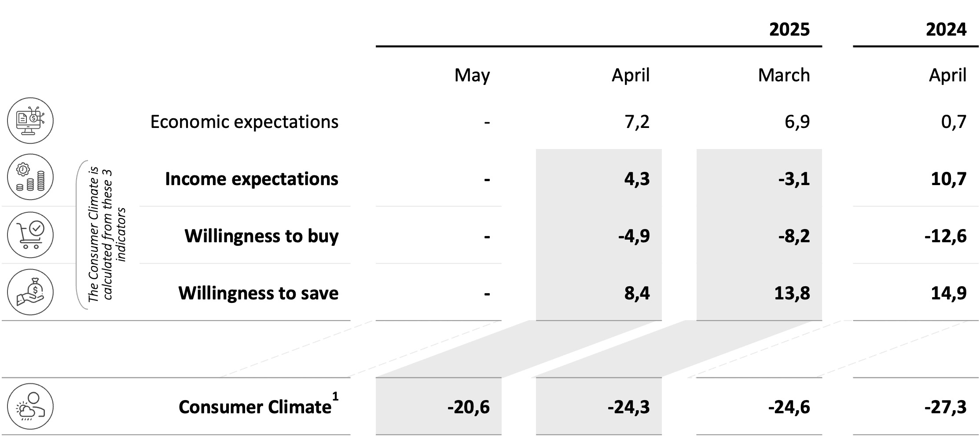Click the Economic expectations monitor icon
This screenshot has height=437, width=980.
point(30,120)
